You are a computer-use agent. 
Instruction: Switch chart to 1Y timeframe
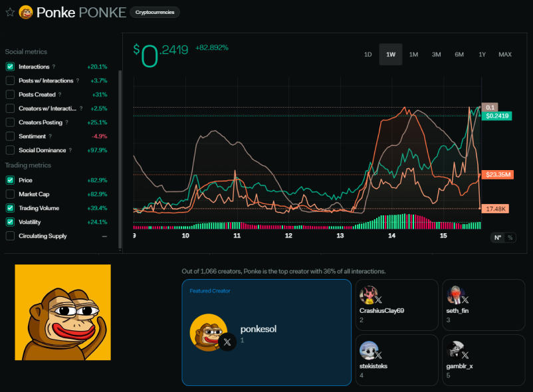pos(482,54)
